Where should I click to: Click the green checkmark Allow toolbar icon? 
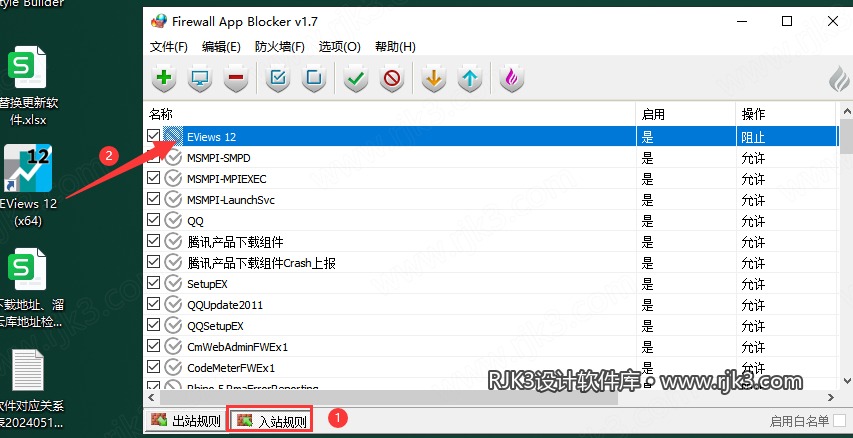click(x=356, y=78)
